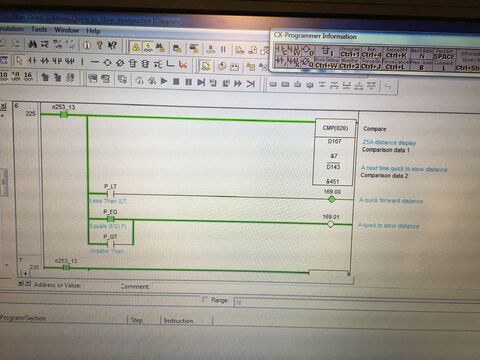The image size is (480, 360).
Task: Select the arrow selection mode tool
Action: pyautogui.click(x=19, y=60)
